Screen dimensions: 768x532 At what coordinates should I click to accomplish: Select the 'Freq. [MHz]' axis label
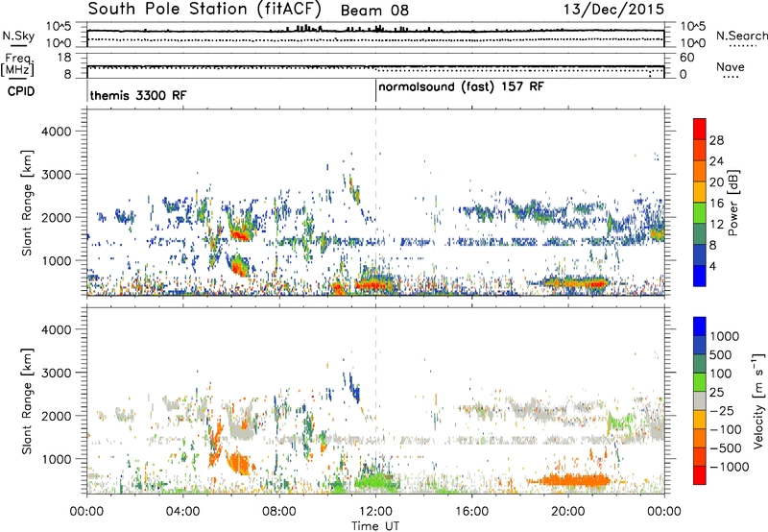click(17, 64)
